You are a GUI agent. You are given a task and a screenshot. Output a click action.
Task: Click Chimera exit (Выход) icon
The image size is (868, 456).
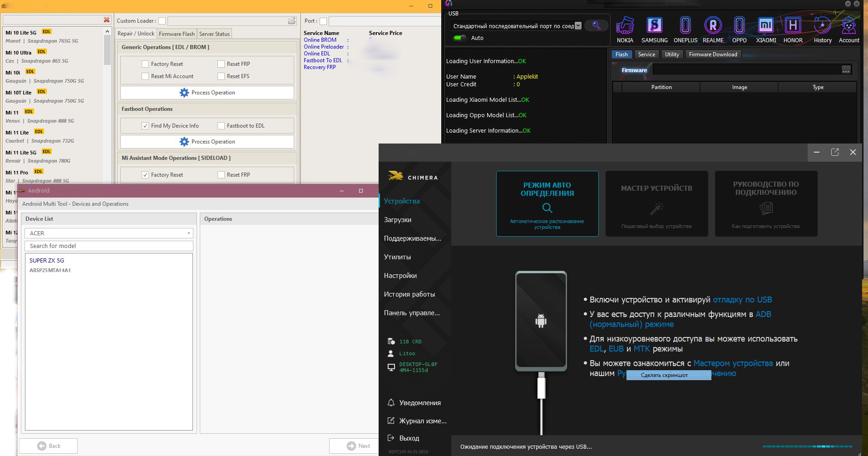click(x=391, y=438)
